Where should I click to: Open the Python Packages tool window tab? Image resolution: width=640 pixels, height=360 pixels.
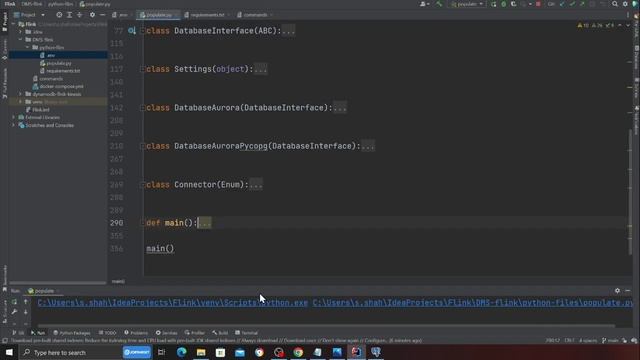(x=72, y=333)
